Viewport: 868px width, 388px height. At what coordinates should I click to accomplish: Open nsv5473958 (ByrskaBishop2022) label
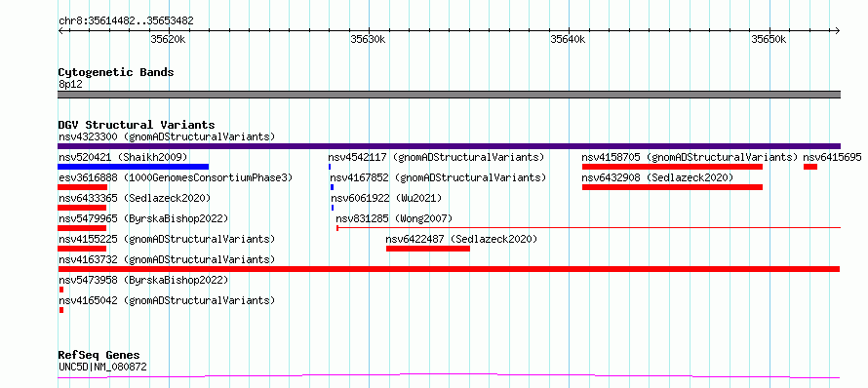142,280
